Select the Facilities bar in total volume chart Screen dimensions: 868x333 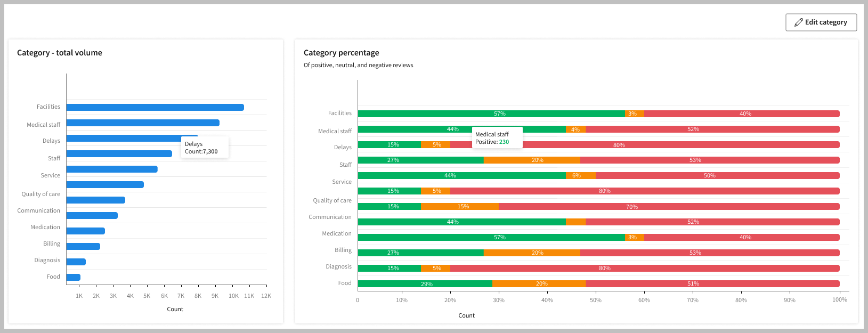pos(155,108)
